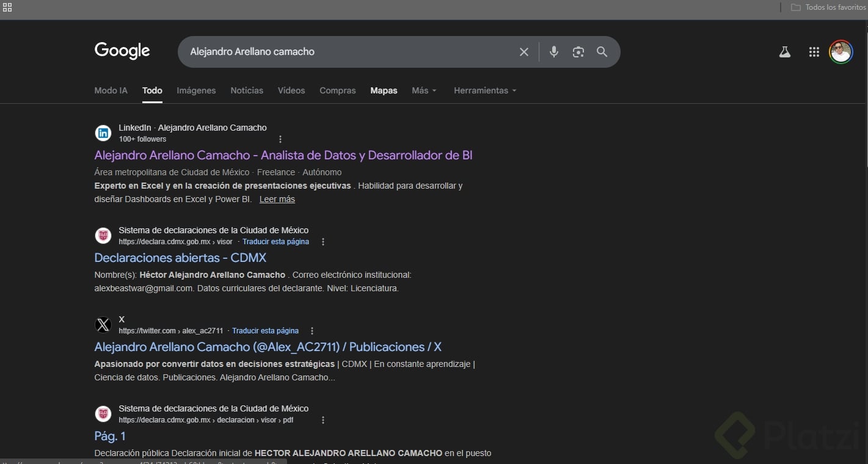Open more options for the X result
This screenshot has width=868, height=464.
[x=312, y=331]
